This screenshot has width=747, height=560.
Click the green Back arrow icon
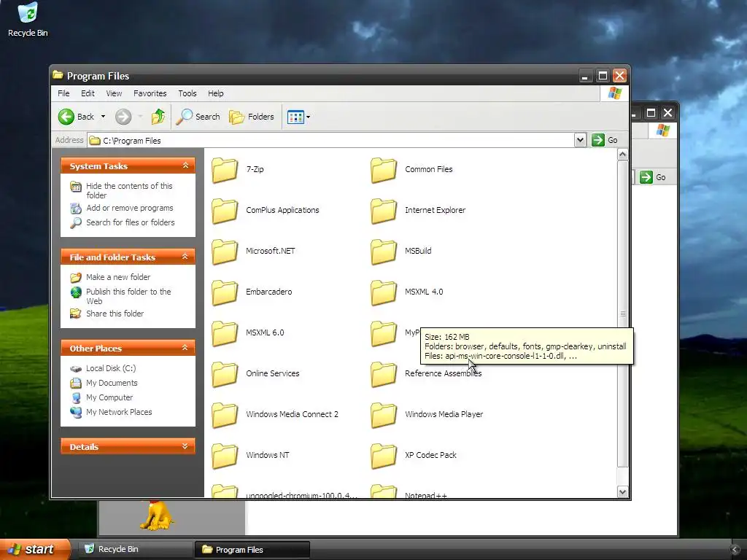[66, 117]
